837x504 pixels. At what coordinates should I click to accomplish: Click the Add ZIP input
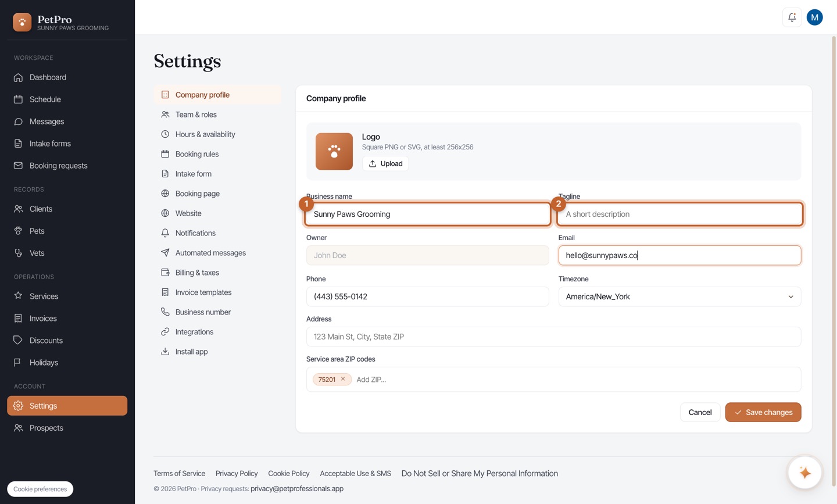[575, 380]
